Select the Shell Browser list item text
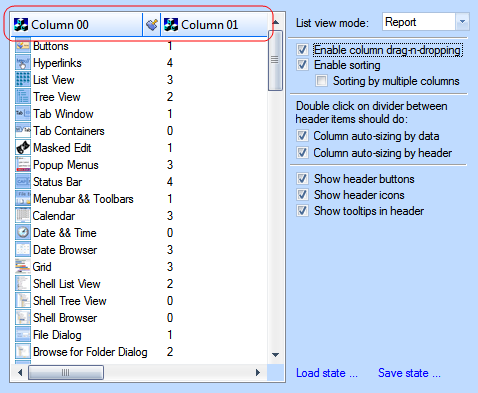Image resolution: width=478 pixels, height=393 pixels. click(x=65, y=318)
